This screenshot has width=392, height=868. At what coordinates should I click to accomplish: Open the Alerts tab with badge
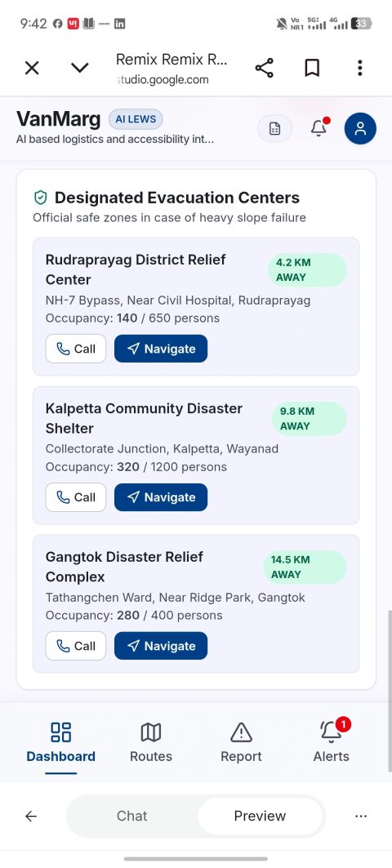[331, 742]
